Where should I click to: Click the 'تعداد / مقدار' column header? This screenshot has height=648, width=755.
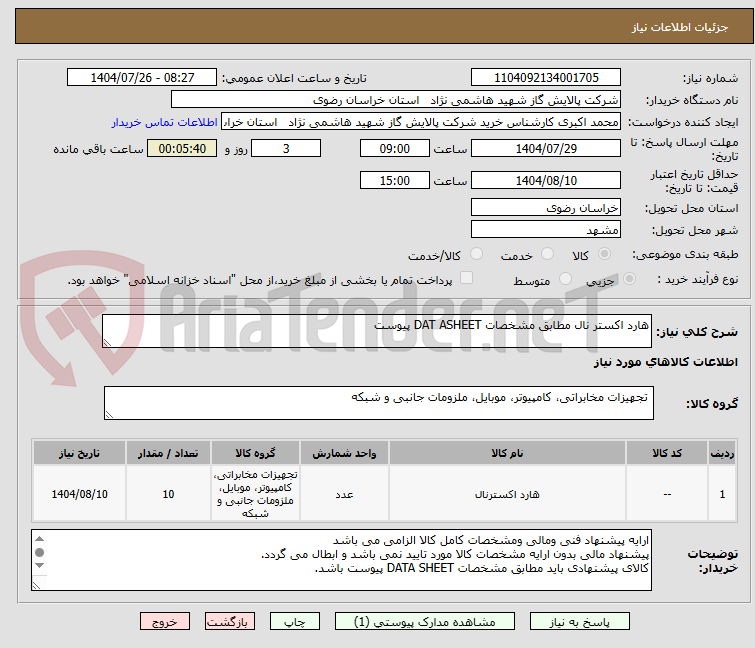[168, 453]
